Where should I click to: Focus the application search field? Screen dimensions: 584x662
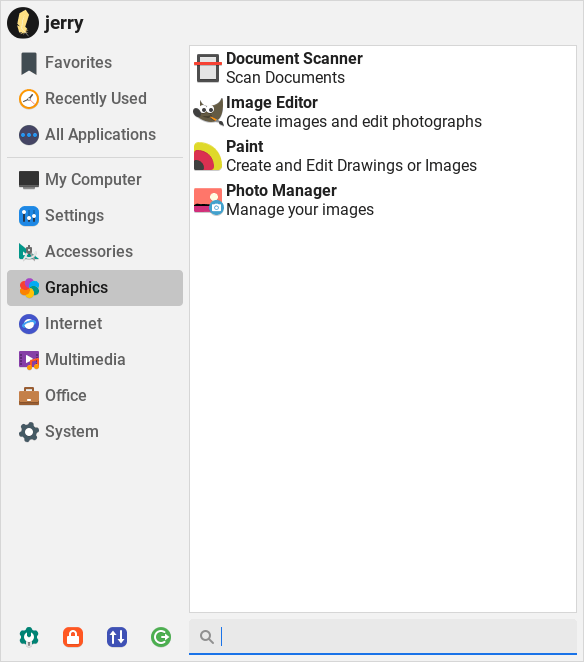pos(383,637)
